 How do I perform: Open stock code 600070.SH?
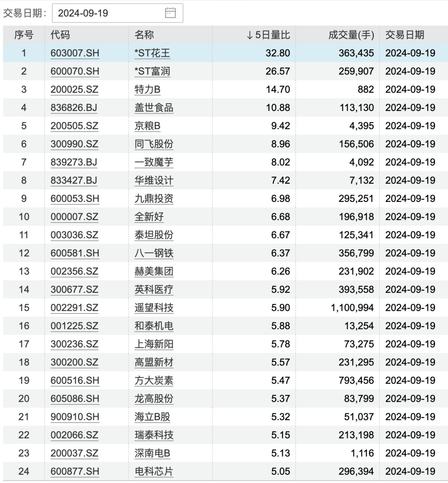[x=75, y=71]
